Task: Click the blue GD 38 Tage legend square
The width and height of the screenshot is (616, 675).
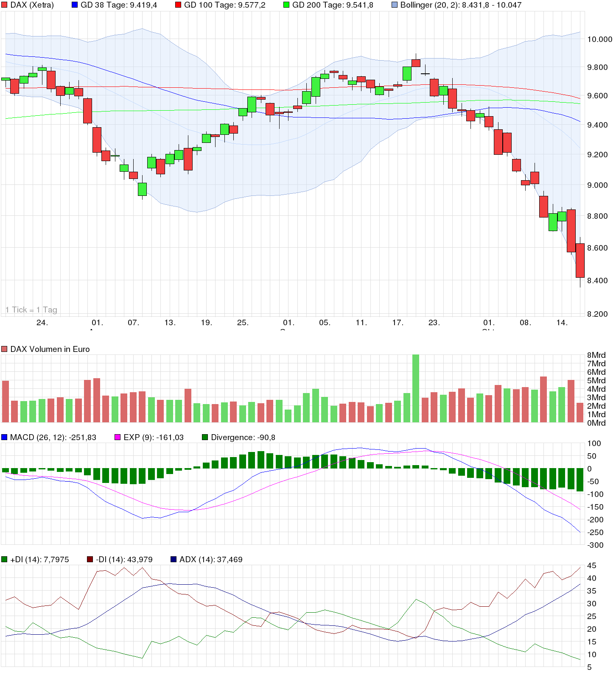Action: coord(75,5)
